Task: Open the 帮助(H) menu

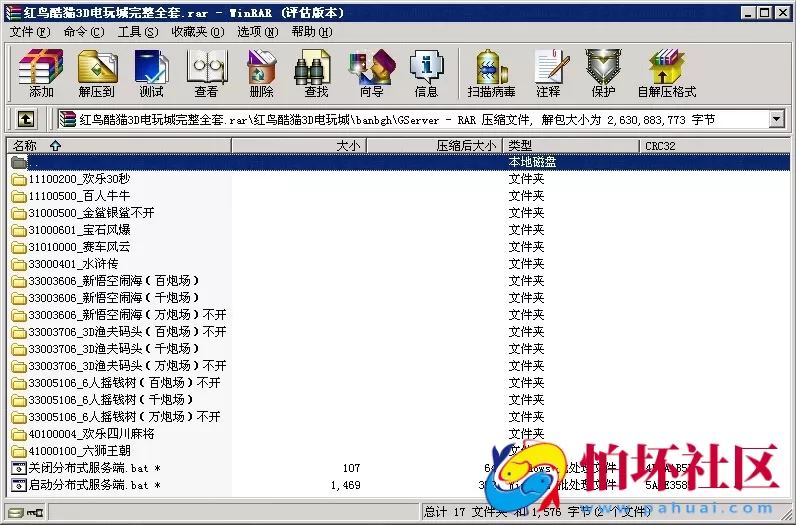Action: pos(312,32)
